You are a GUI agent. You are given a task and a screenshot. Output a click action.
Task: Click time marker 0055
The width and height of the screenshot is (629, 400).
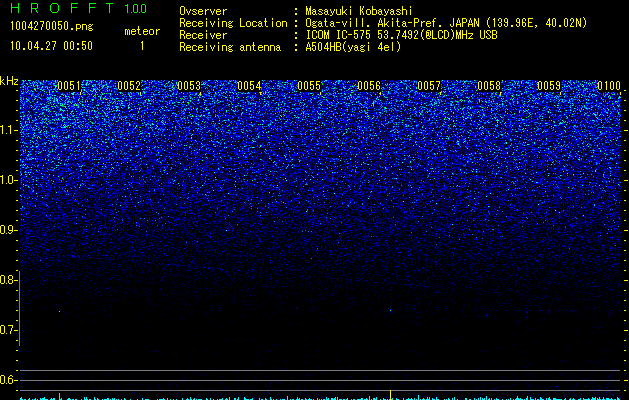click(x=309, y=86)
